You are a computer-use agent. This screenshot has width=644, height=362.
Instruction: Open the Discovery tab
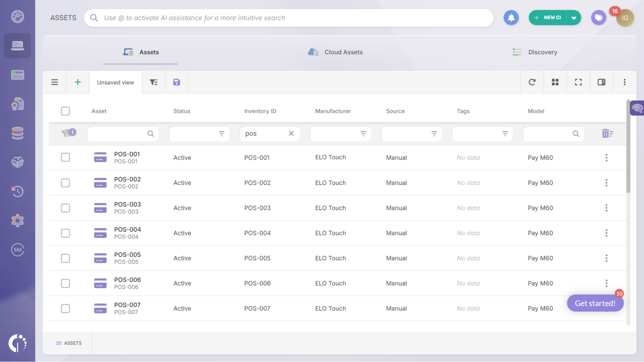(x=543, y=52)
